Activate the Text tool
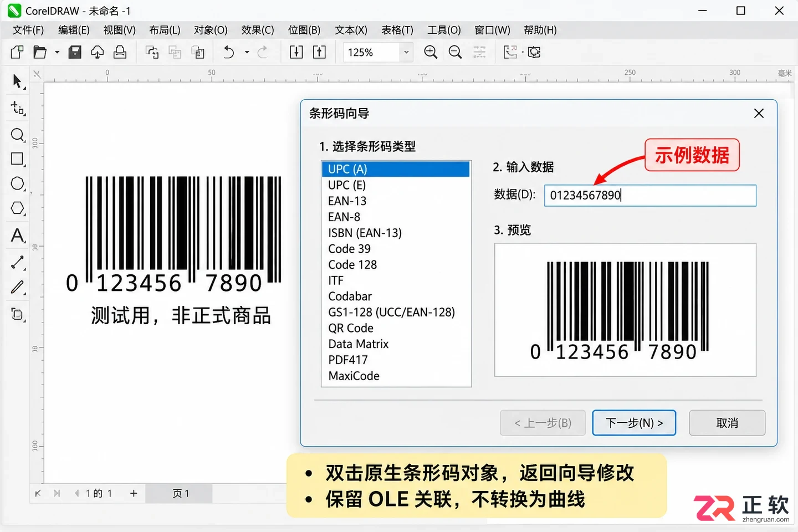 tap(18, 236)
